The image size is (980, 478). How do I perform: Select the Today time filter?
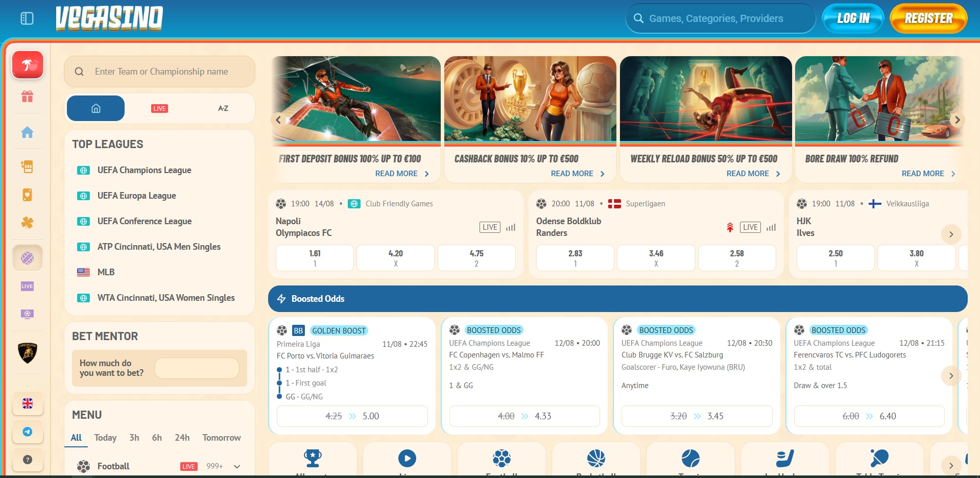(x=105, y=438)
